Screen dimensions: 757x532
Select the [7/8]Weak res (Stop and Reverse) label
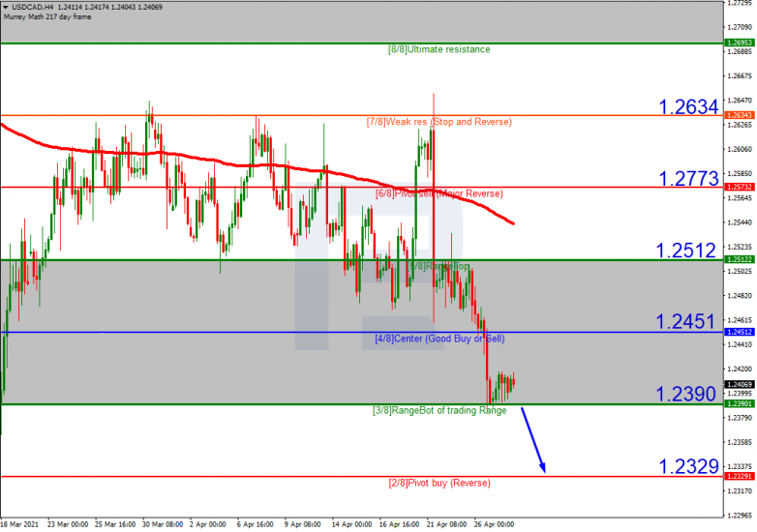pos(439,122)
